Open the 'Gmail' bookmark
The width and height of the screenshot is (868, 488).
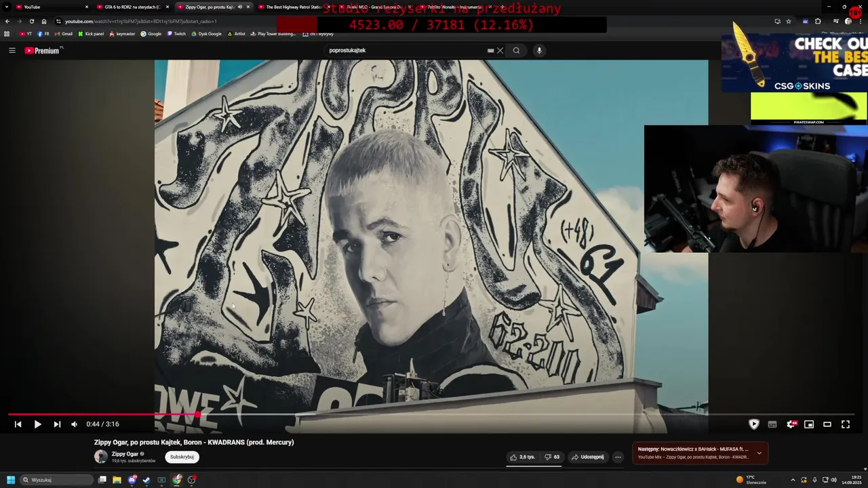pyautogui.click(x=64, y=34)
